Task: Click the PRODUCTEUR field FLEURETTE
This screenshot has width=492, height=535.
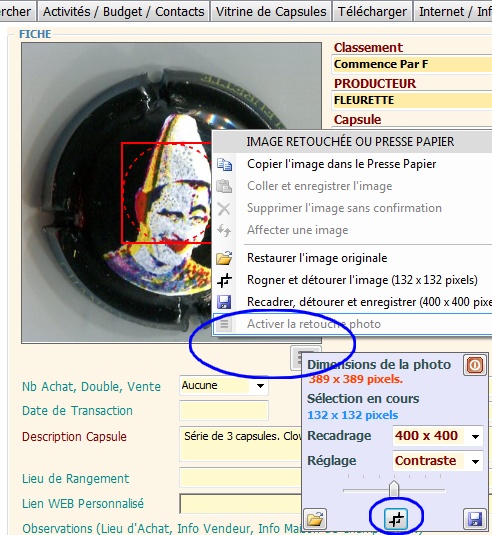Action: point(412,100)
